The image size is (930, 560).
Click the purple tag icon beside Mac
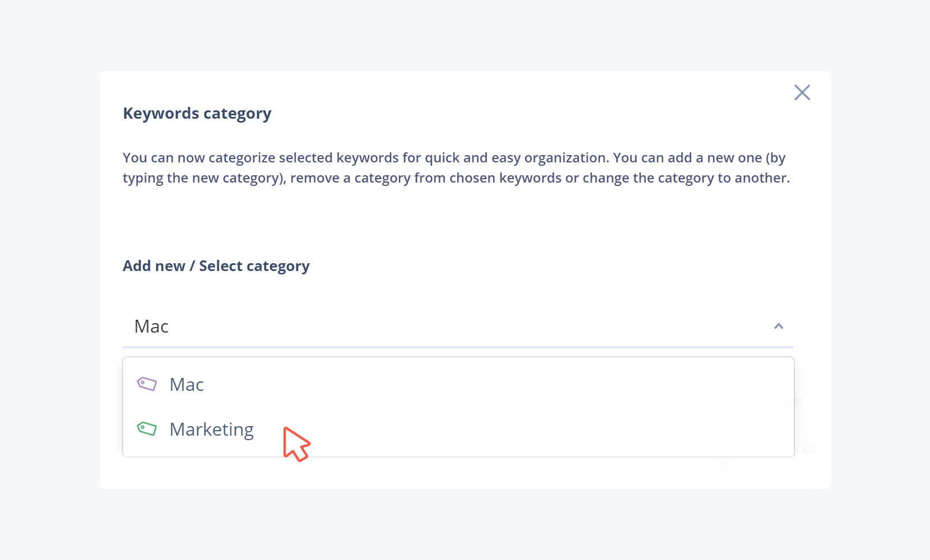(147, 384)
